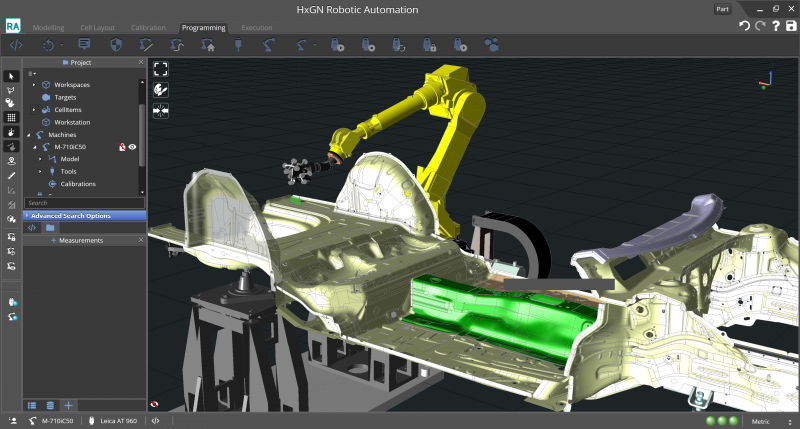Select the arrow pointer tool in left toolbar
Image resolution: width=800 pixels, height=429 pixels.
[x=11, y=76]
